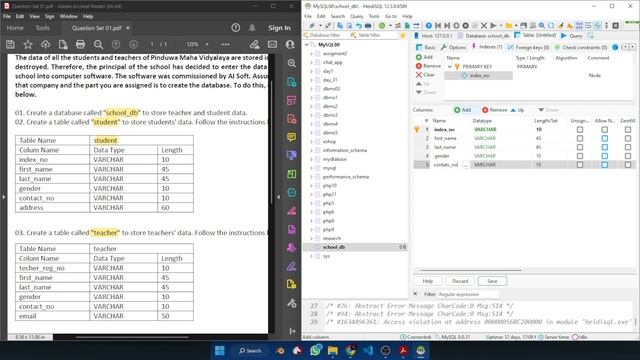The width and height of the screenshot is (640, 360).
Task: Click the Help button below columns
Action: (x=427, y=281)
